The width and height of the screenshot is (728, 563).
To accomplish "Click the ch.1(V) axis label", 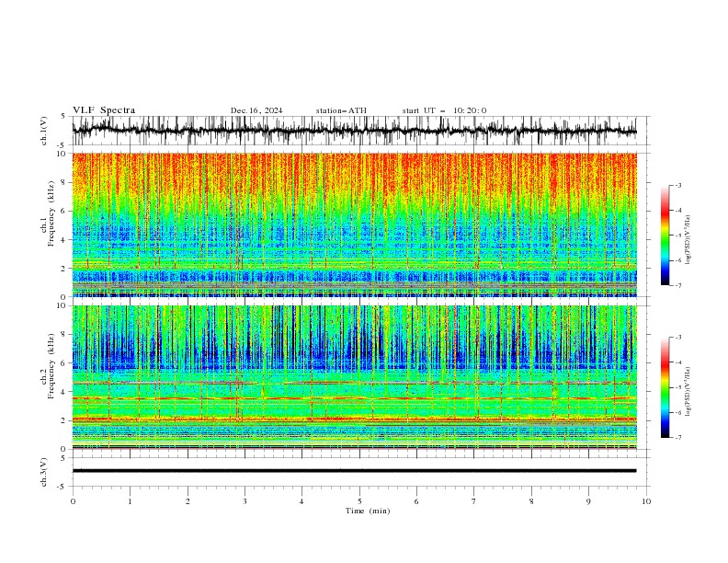I will (x=44, y=131).
